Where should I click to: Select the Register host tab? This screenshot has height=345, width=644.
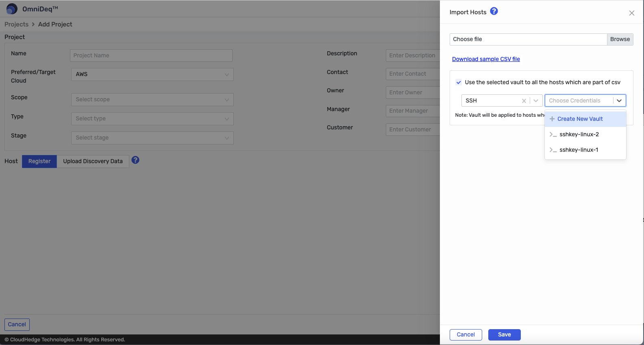(x=39, y=161)
